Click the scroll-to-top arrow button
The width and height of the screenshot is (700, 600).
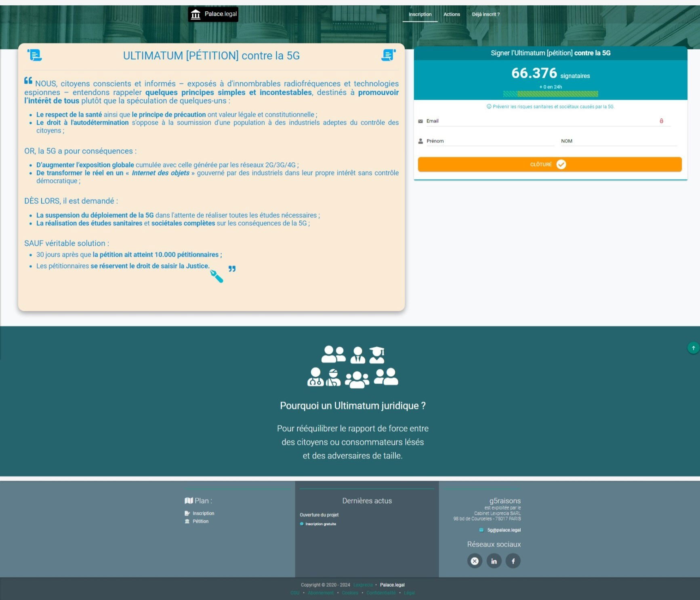point(693,348)
